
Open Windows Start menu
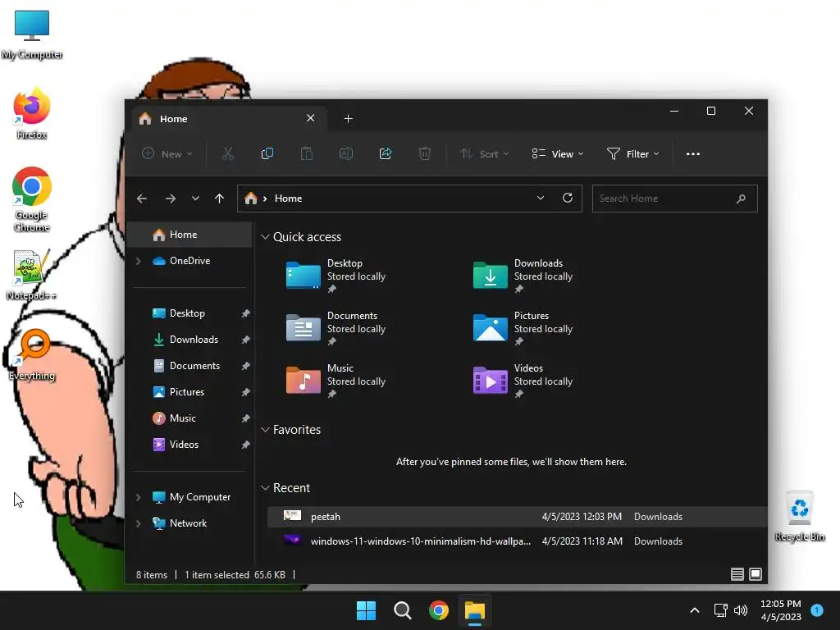point(367,610)
